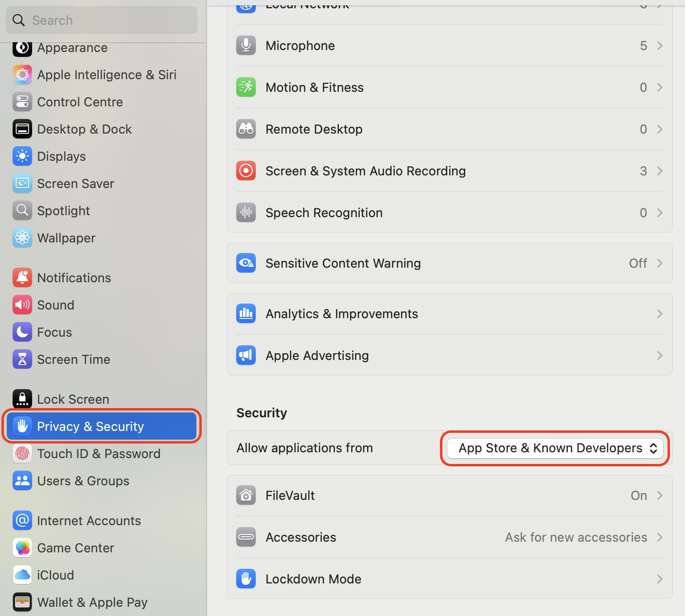The height and width of the screenshot is (616, 685).
Task: Open Sensitive Content Warning to toggle it on
Action: 450,263
